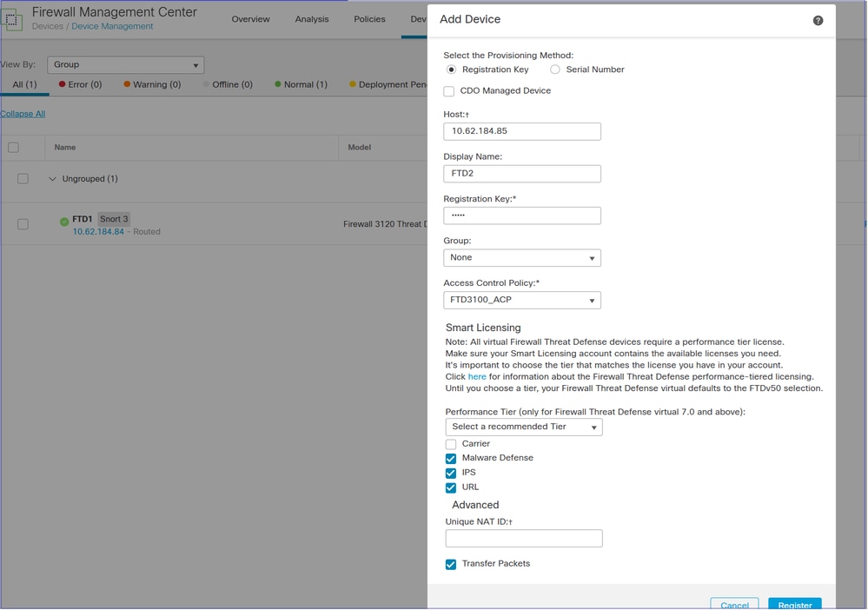Click the Snort 3 badge on FTD1
The width and height of the screenshot is (868, 610).
[x=114, y=219]
